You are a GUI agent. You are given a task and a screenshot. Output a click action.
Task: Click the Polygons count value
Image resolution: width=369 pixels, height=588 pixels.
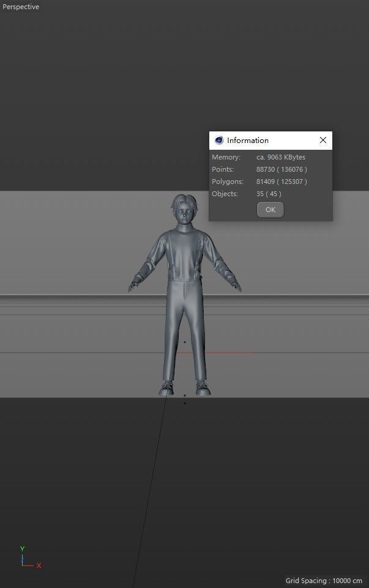click(281, 182)
